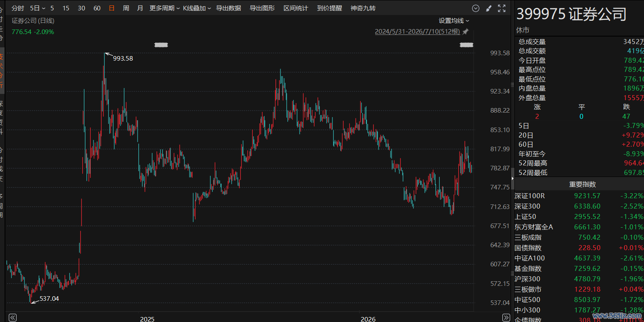Click the 证券公司 (日线) chart title
The width and height of the screenshot is (644, 322).
[33, 20]
